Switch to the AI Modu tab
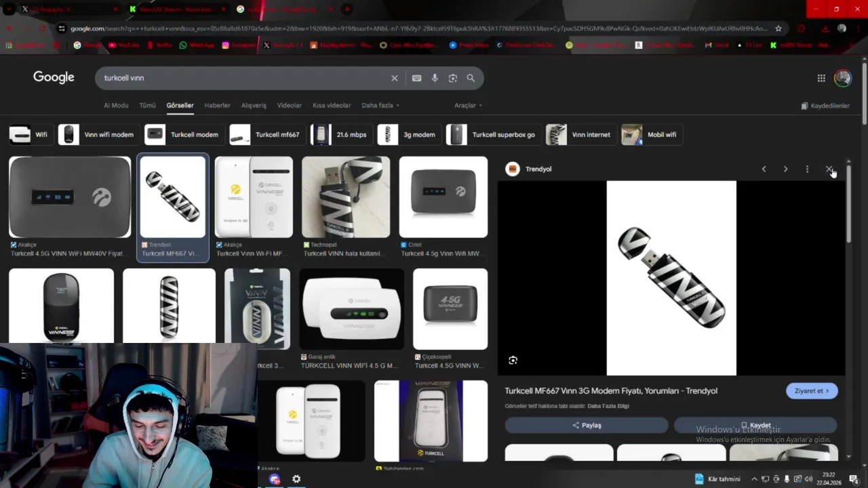 coord(116,105)
